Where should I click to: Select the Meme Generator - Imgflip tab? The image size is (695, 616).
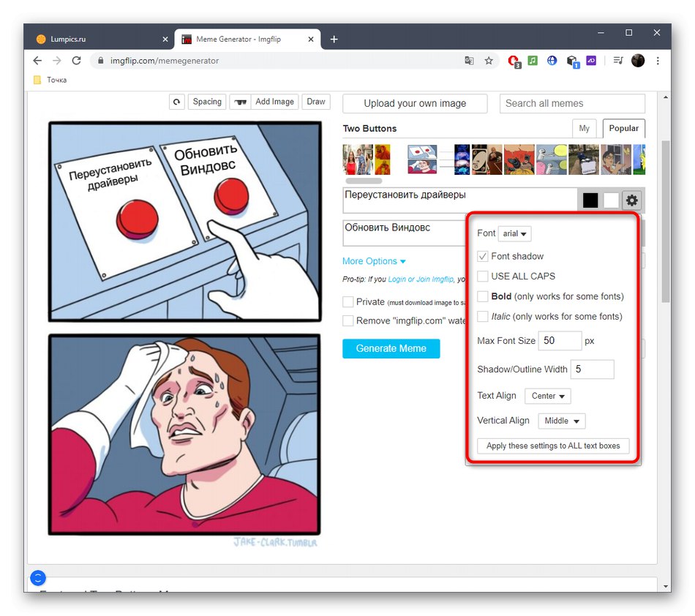coord(247,39)
